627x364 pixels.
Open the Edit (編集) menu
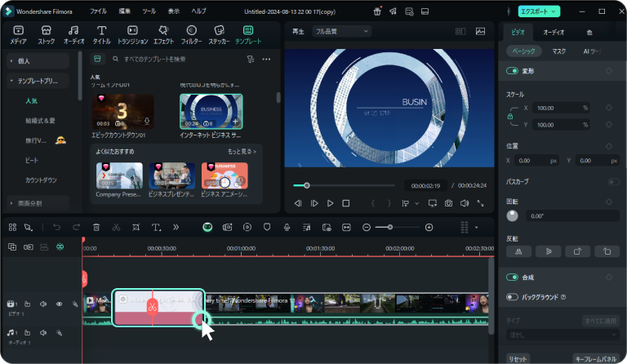[x=125, y=11]
